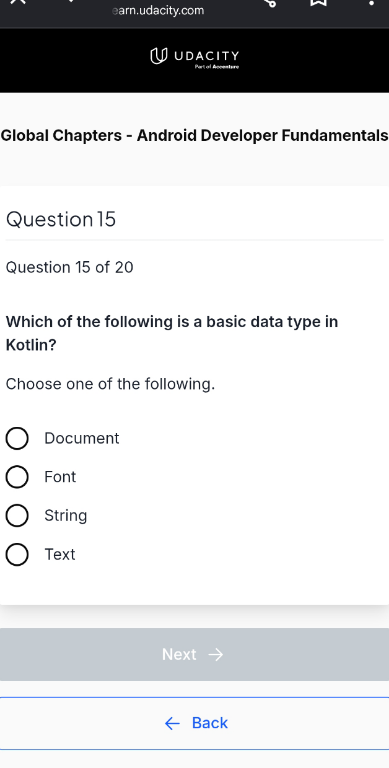Expand the chevron next to the close icon
Image resolution: width=389 pixels, height=768 pixels.
[71, 1]
